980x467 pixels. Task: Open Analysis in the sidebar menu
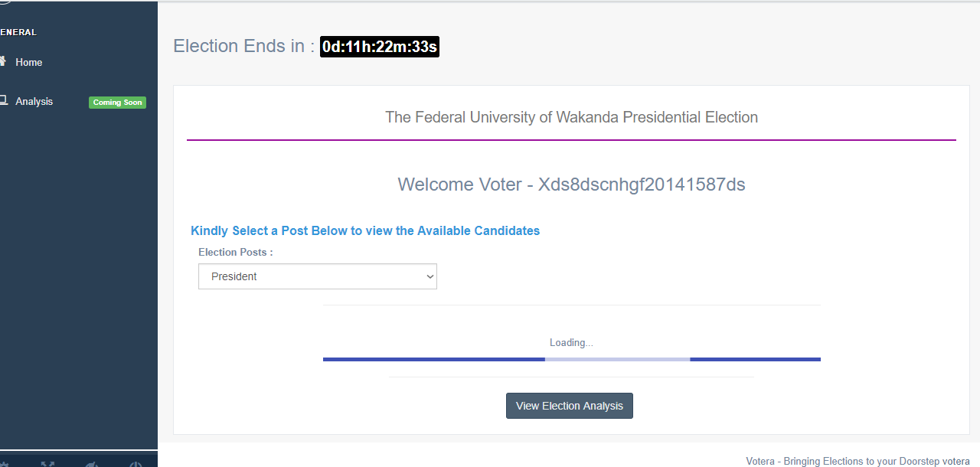pos(34,101)
